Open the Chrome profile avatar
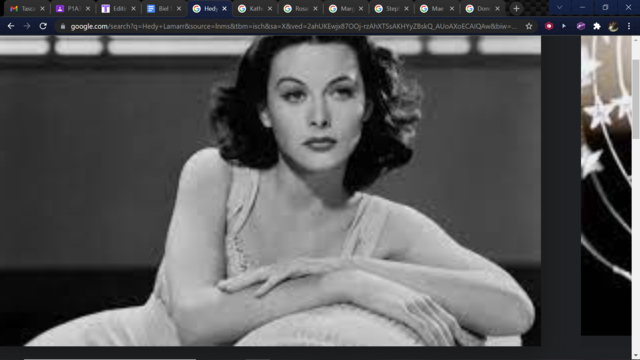The height and width of the screenshot is (360, 640). tap(613, 26)
